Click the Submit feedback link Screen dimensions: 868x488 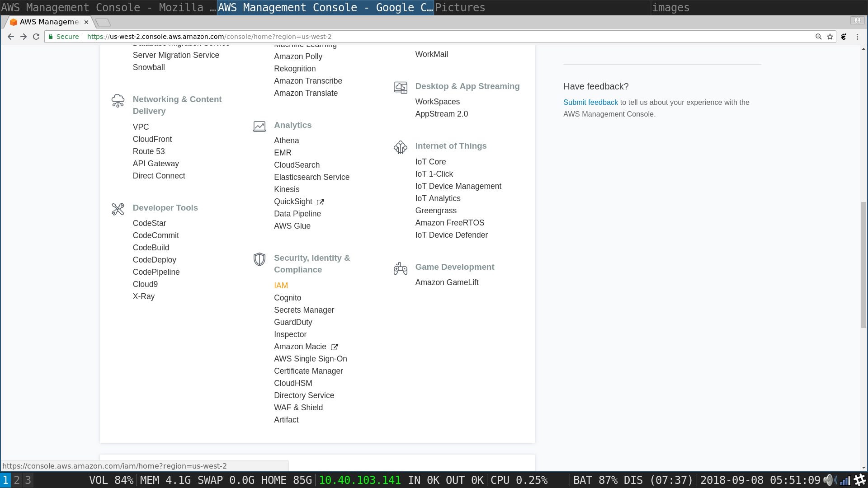click(590, 103)
